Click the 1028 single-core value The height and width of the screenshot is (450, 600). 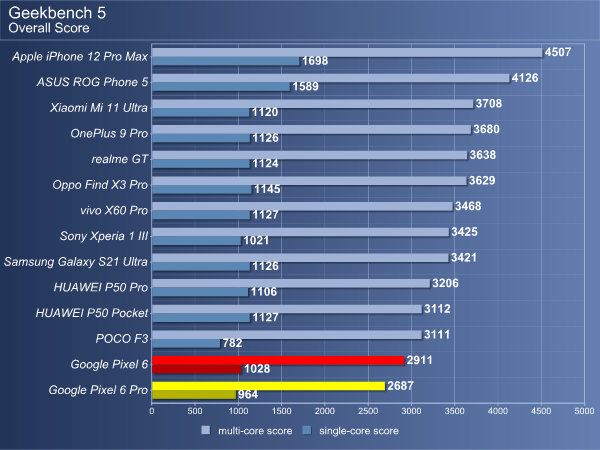(x=257, y=369)
